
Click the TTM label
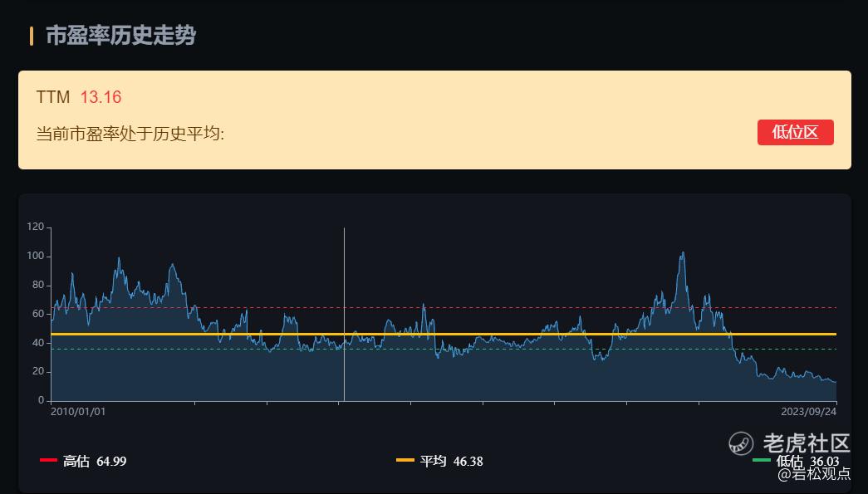53,97
